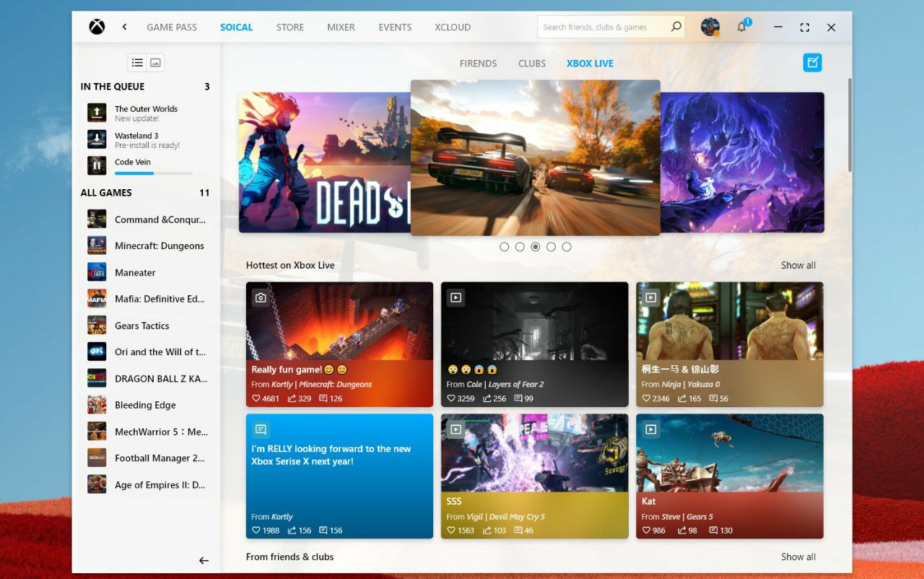Click the main content vertical scrollbar
Viewport: 924px width, 579px height.
pos(849,124)
